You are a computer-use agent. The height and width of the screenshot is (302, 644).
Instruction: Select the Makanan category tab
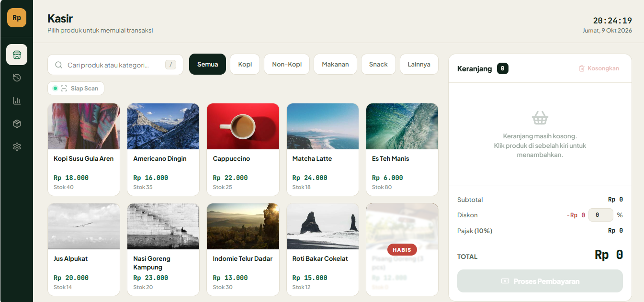(335, 64)
